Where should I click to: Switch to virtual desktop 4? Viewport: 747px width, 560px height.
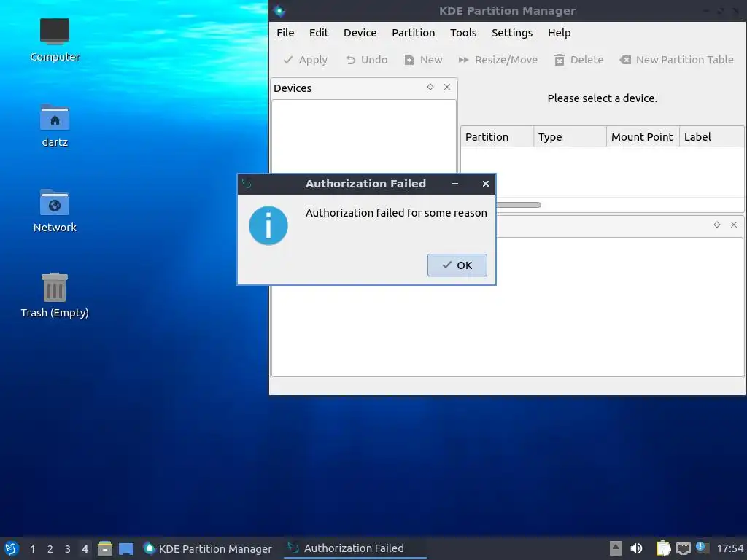tap(85, 549)
